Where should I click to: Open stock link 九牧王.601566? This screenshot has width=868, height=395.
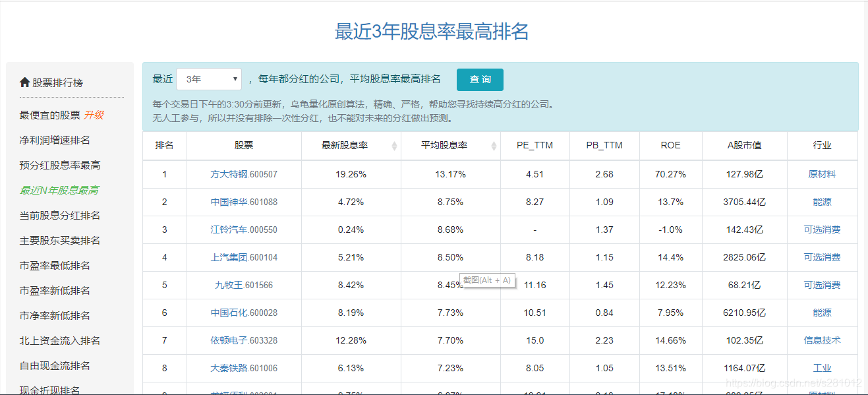tap(244, 285)
